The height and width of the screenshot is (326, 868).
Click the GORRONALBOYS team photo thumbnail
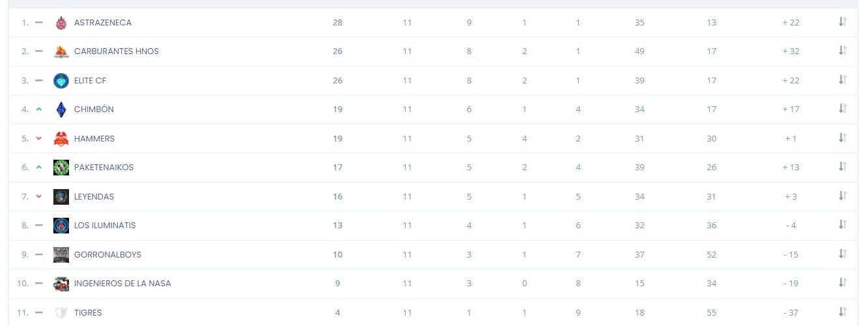(x=61, y=255)
